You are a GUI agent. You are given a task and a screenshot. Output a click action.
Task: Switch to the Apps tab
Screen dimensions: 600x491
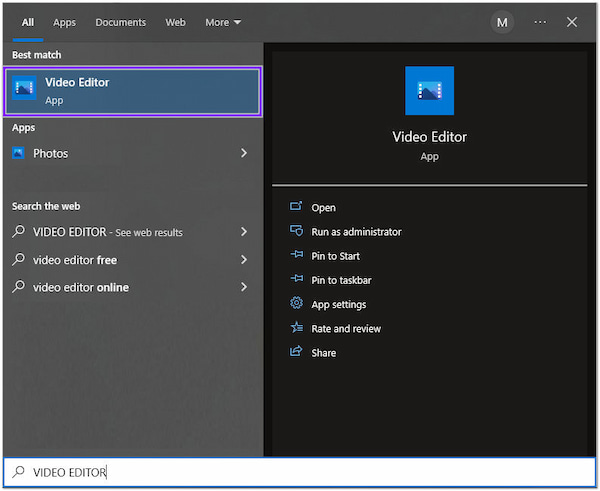[64, 23]
